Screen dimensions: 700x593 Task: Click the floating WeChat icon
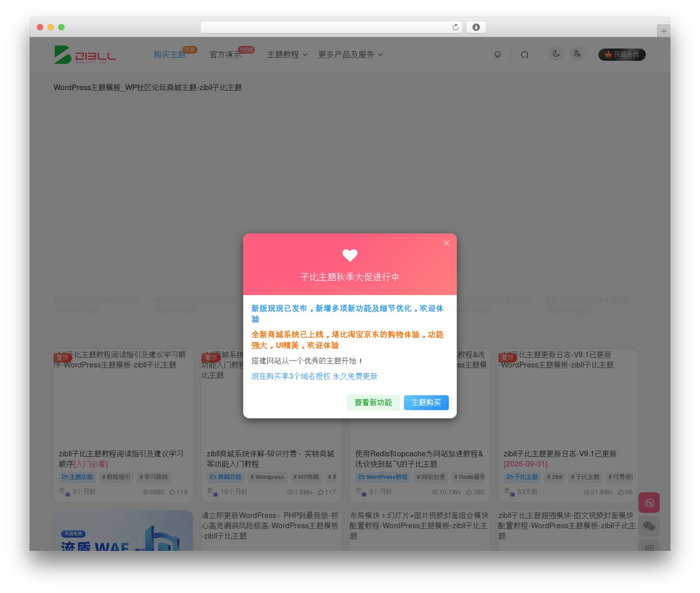(649, 526)
